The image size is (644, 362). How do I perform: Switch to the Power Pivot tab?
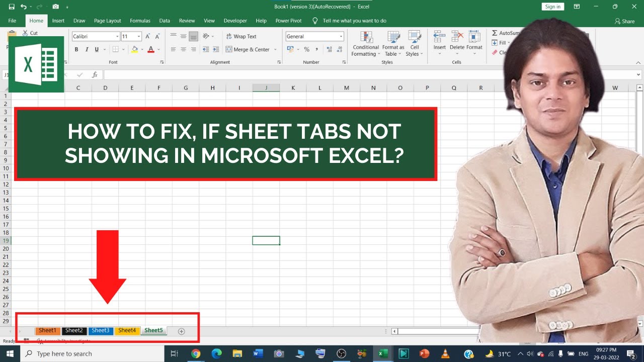pyautogui.click(x=289, y=21)
